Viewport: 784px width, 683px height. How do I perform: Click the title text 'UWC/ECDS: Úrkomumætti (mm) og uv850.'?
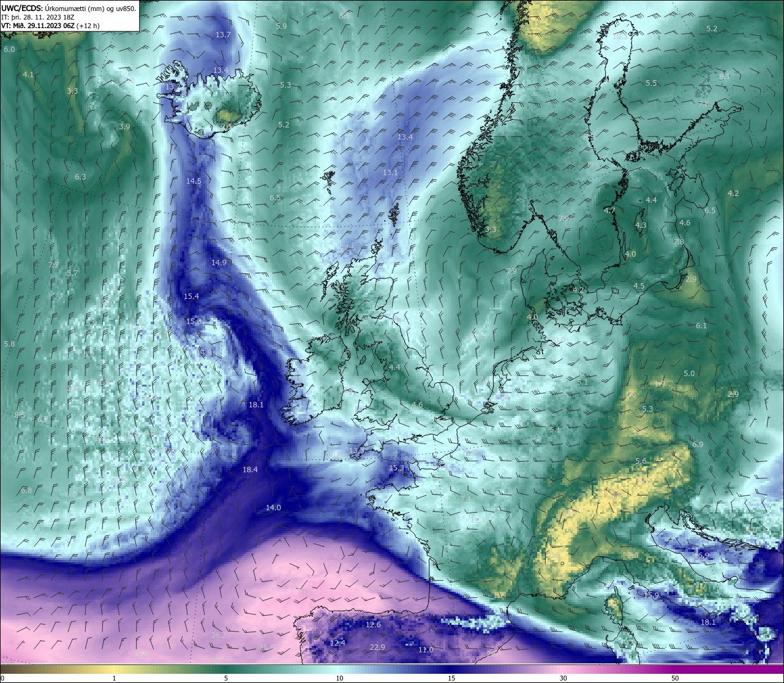[x=69, y=8]
